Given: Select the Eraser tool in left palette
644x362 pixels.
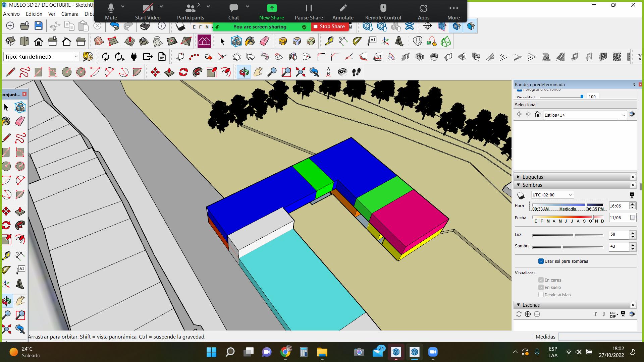Looking at the screenshot, I should click(x=20, y=121).
